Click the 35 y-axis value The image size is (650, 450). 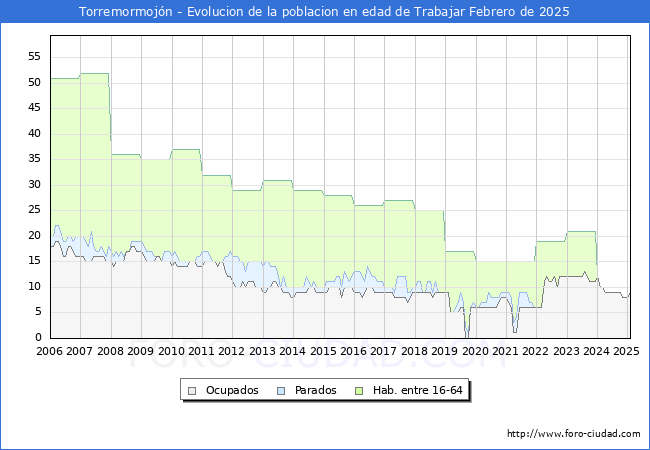(34, 159)
